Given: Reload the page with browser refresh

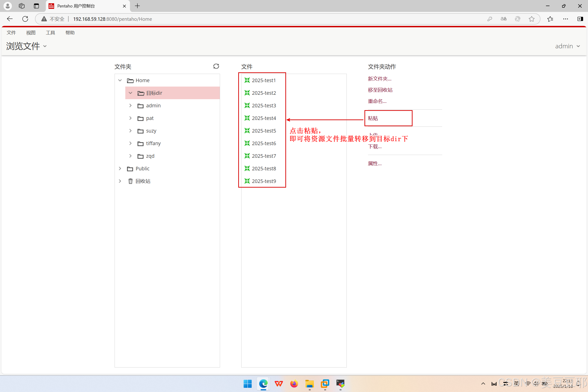Looking at the screenshot, I should [25, 19].
